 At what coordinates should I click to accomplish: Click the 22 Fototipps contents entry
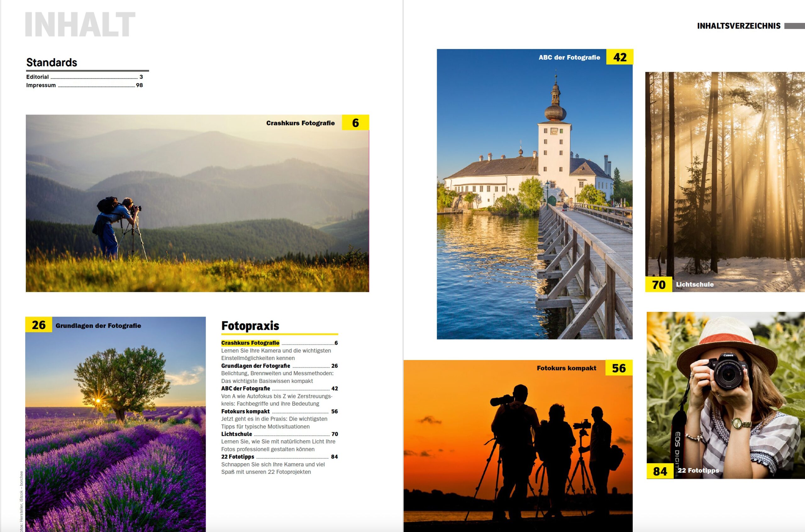click(237, 457)
